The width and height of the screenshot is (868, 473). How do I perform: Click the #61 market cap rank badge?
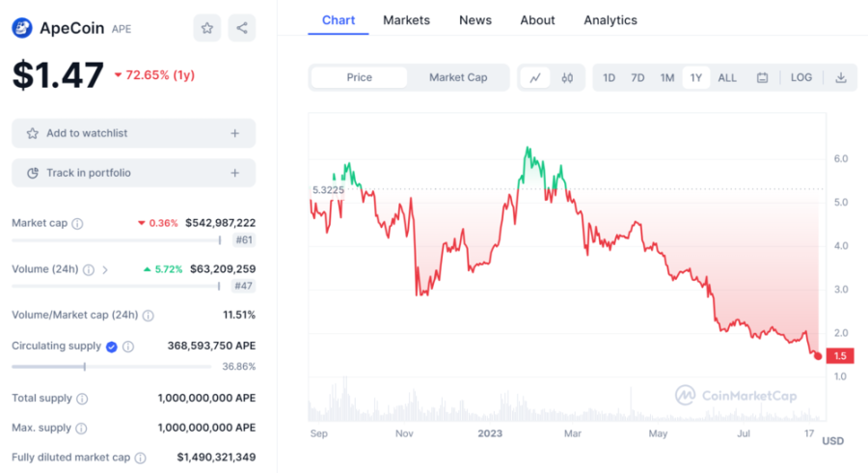[x=244, y=239]
